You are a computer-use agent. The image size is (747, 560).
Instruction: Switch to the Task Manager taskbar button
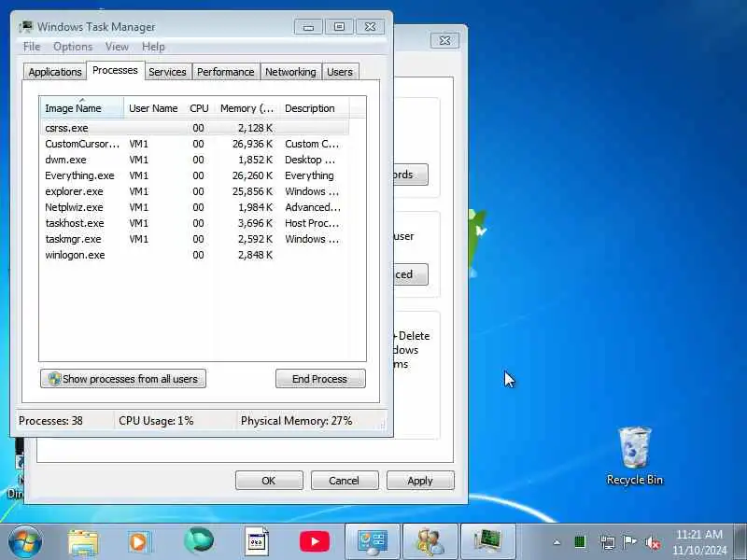(x=487, y=542)
